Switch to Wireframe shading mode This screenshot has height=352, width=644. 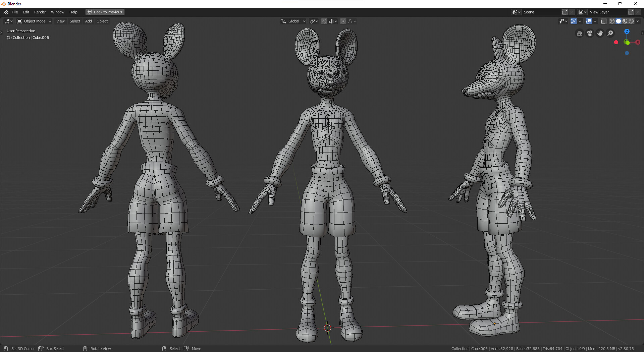pos(612,21)
